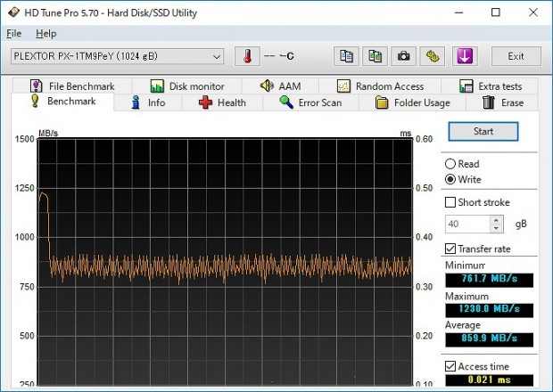Click the Exit button
Image resolution: width=553 pixels, height=392 pixels.
click(516, 56)
